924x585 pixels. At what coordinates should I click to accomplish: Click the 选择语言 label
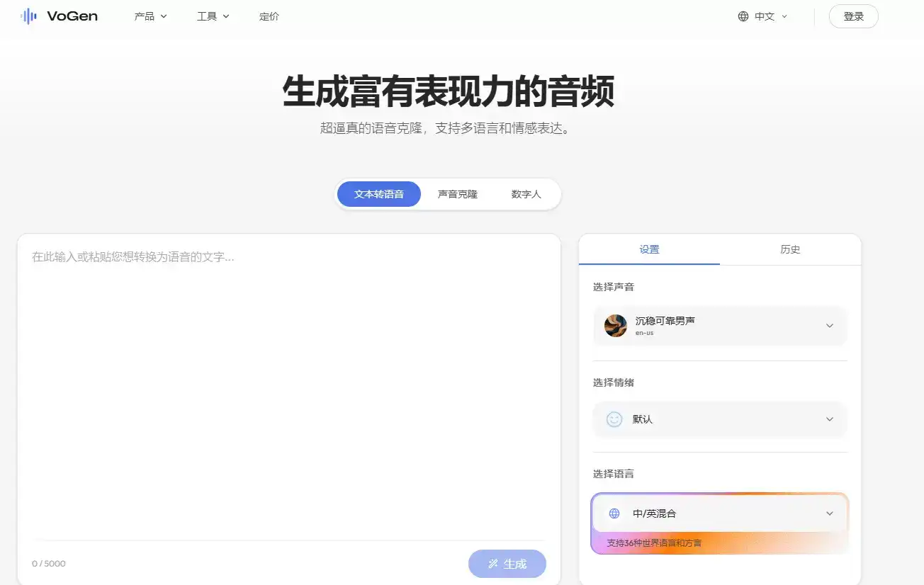click(x=614, y=474)
